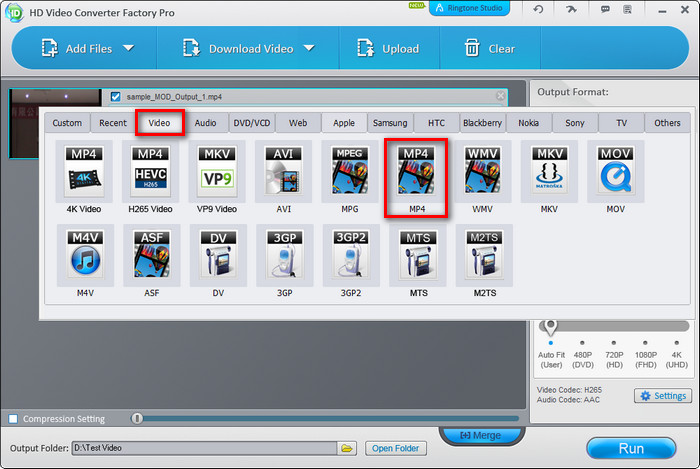
Task: Click the resolution slider track
Action: [x=615, y=326]
